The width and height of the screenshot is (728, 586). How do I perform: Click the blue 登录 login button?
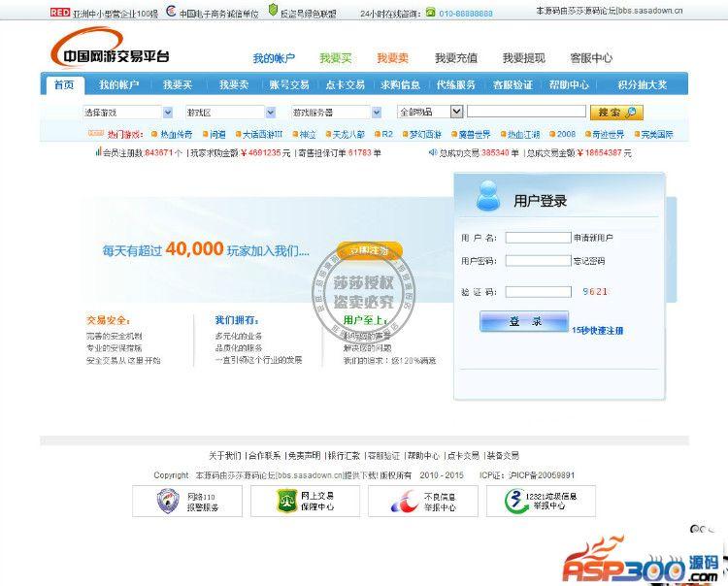click(x=524, y=321)
